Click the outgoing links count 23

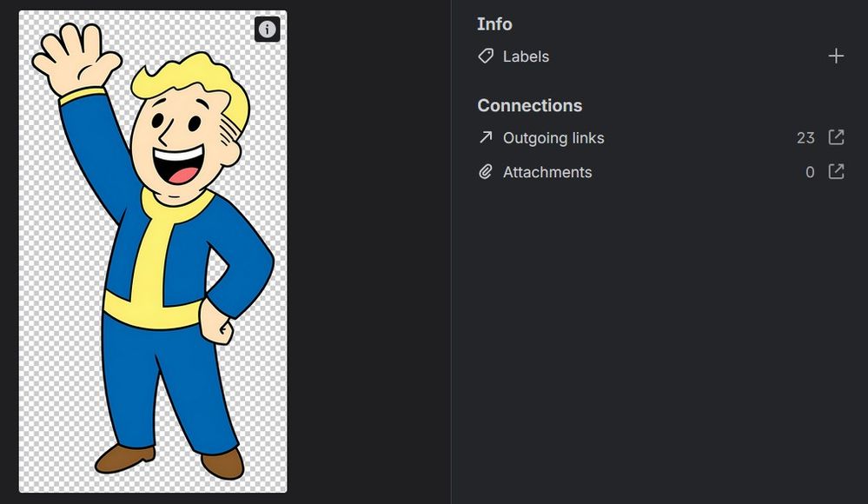point(805,138)
